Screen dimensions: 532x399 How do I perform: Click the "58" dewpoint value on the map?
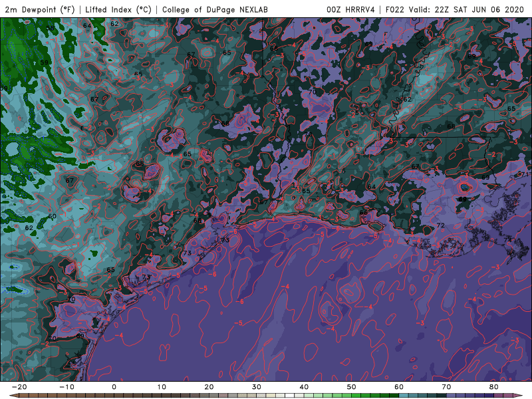[x=51, y=28]
